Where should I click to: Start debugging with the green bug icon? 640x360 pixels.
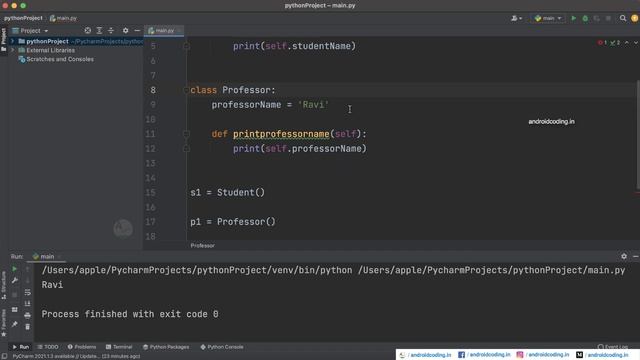585,18
